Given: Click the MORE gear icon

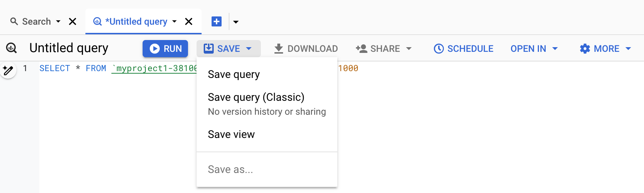Looking at the screenshot, I should pyautogui.click(x=585, y=49).
